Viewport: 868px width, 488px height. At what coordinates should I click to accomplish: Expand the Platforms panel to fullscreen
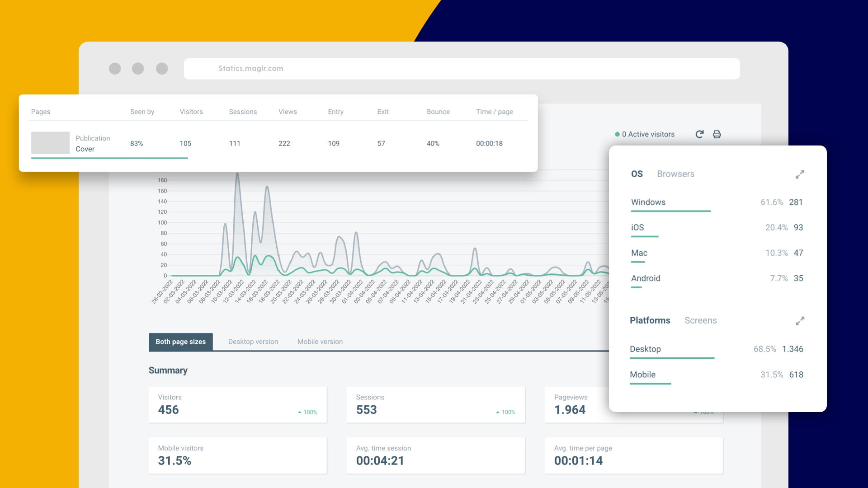(800, 321)
